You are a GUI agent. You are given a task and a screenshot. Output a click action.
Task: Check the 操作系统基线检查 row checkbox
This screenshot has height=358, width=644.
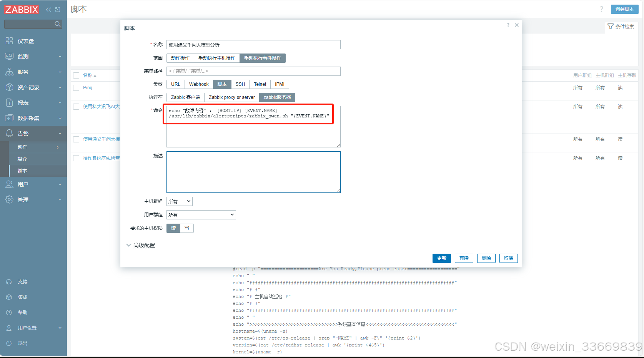coord(76,158)
